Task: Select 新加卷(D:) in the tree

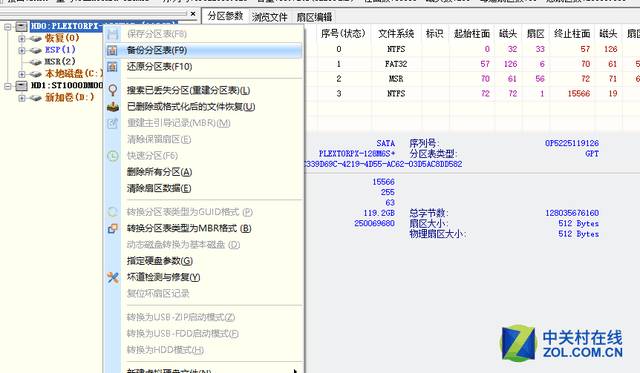Action: click(69, 98)
